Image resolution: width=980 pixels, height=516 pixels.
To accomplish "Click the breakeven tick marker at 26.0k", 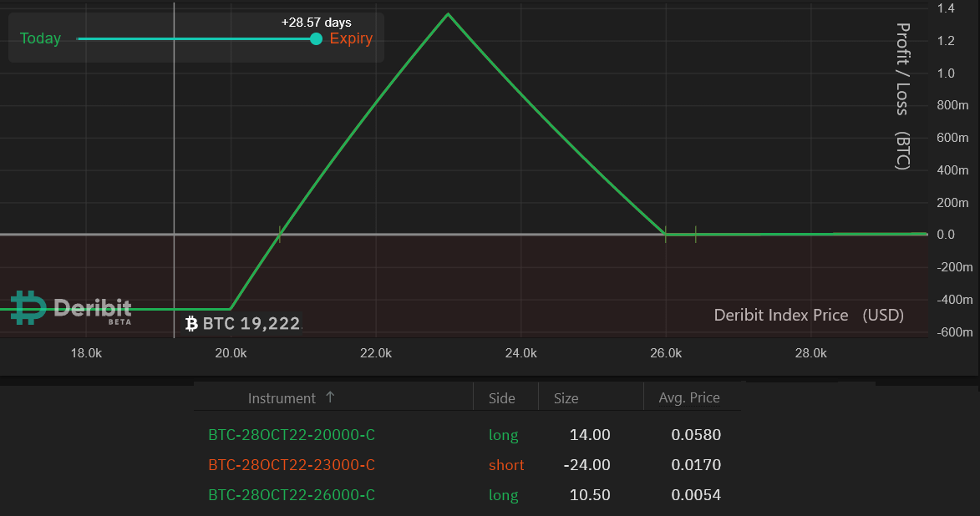I will pos(666,235).
